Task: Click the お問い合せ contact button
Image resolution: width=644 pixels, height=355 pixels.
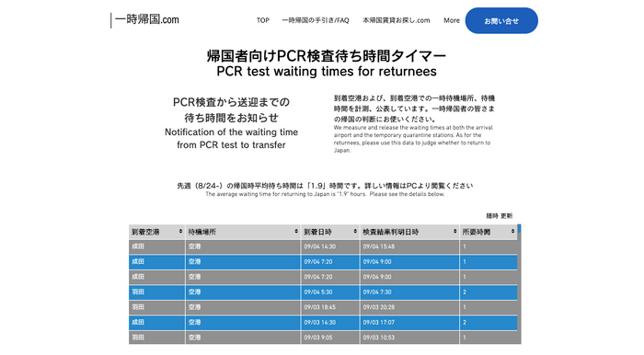Action: (501, 20)
